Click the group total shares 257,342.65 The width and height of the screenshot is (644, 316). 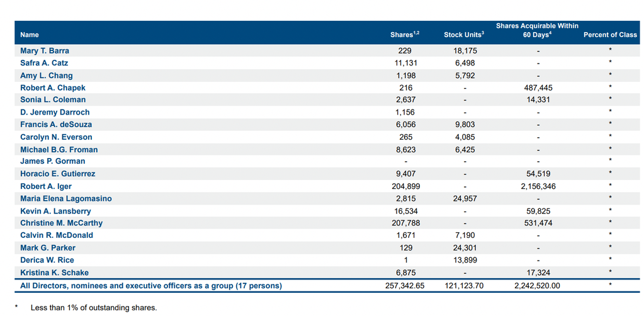pos(405,286)
